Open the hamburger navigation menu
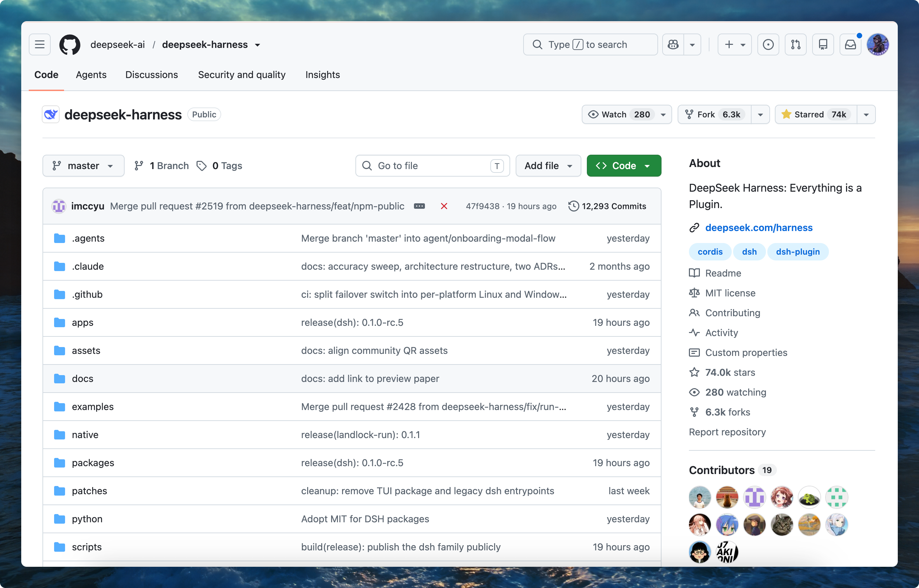Screen dimensions: 919x588 [40, 45]
